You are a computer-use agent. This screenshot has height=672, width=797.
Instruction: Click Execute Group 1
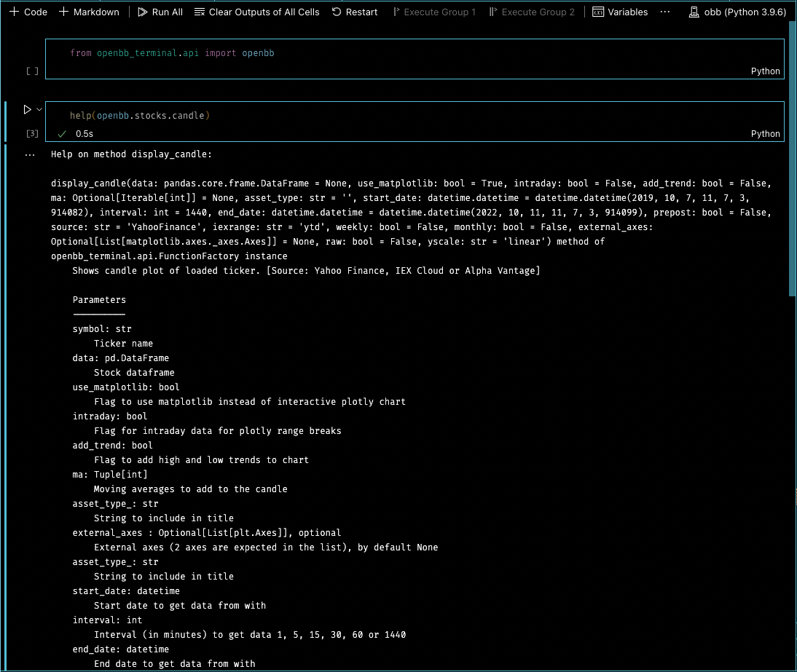pyautogui.click(x=435, y=12)
